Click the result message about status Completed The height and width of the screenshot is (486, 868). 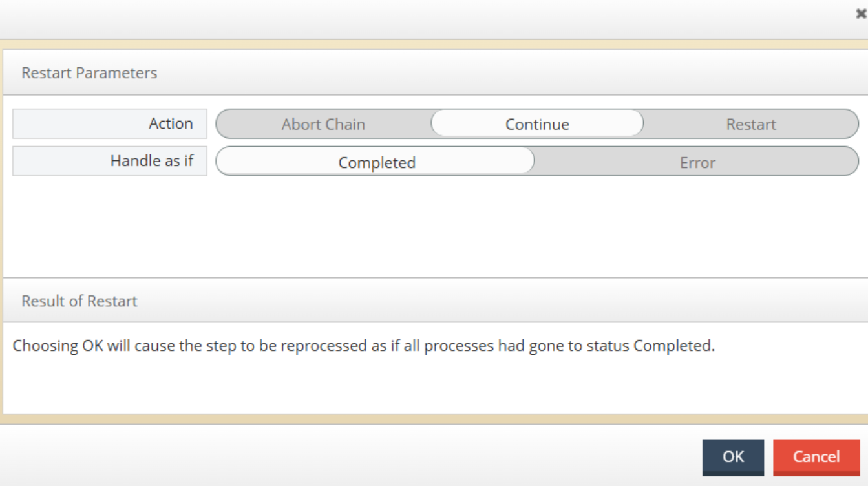[364, 346]
